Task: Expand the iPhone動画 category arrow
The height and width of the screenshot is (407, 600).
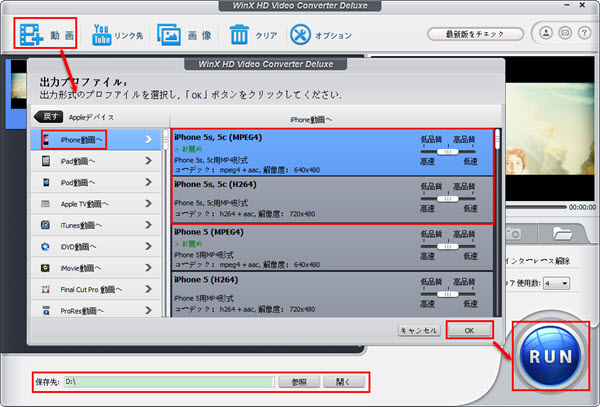Action: (x=148, y=140)
